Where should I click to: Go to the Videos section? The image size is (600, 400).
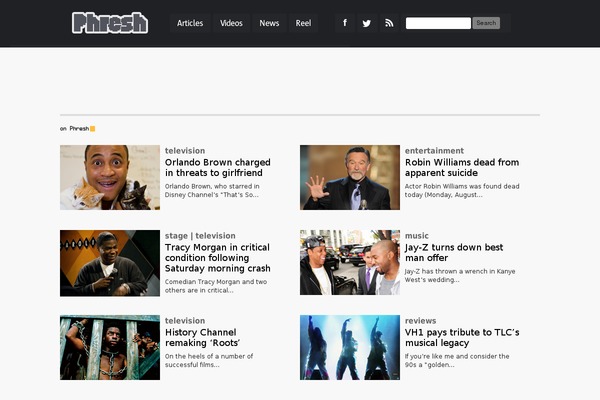tap(231, 23)
